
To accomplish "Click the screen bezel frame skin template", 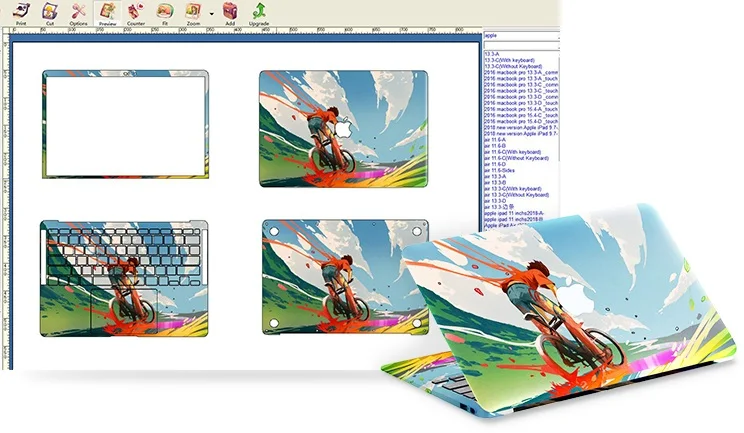I will tap(125, 124).
